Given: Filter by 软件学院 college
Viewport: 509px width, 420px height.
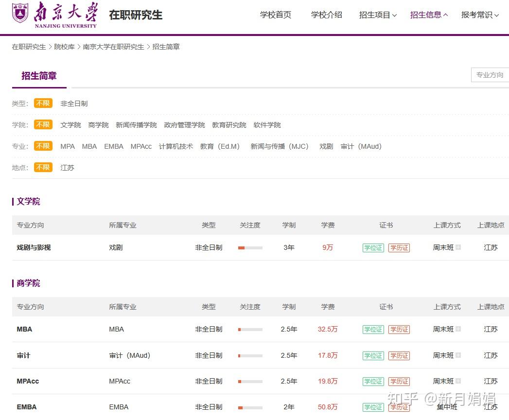Looking at the screenshot, I should pyautogui.click(x=267, y=125).
